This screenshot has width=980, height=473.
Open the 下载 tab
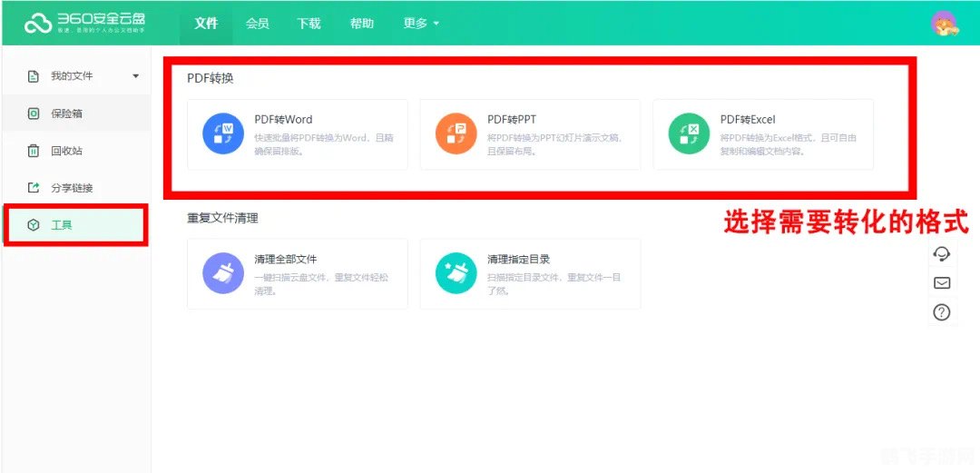coord(309,23)
